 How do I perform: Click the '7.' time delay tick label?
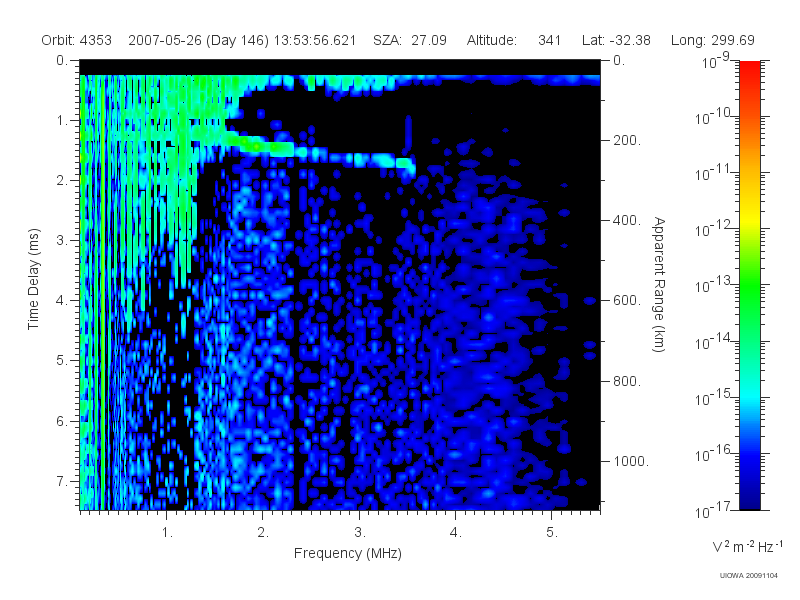pos(62,481)
